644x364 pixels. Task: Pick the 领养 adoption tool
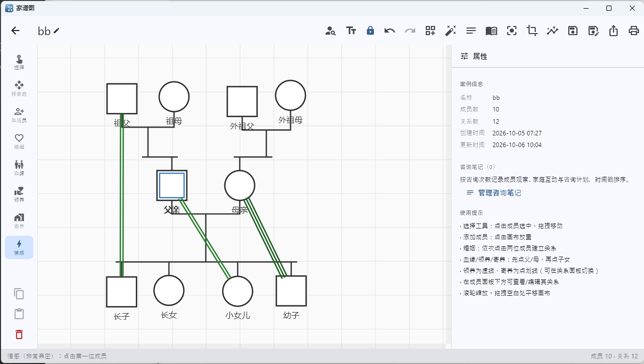[19, 194]
